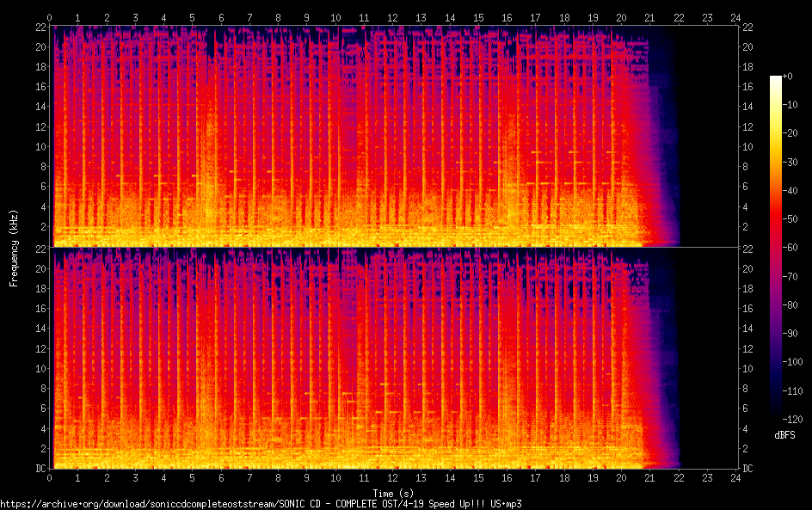The height and width of the screenshot is (510, 812).
Task: Click the lower channel's 6 kHz right-axis label
Action: click(745, 409)
